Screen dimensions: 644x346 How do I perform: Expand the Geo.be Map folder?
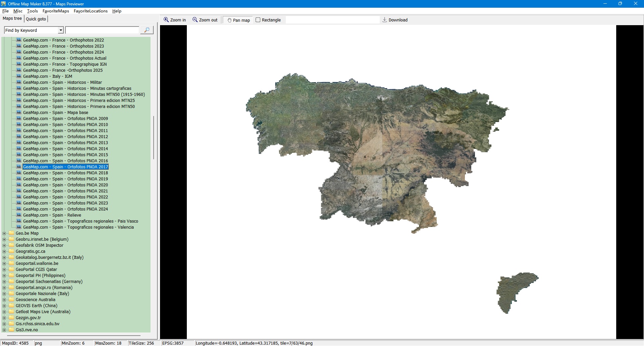click(4, 233)
